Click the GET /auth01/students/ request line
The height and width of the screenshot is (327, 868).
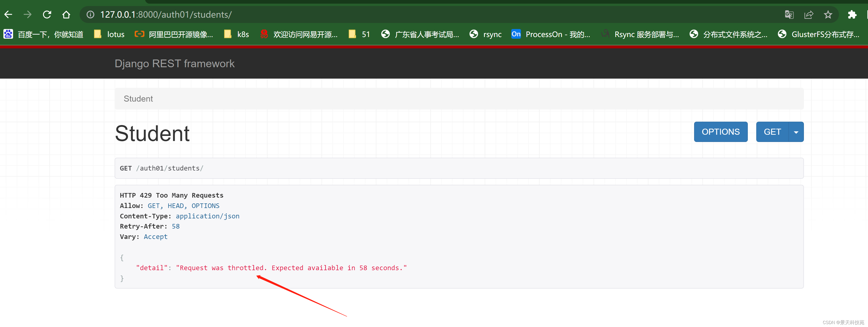coord(161,168)
